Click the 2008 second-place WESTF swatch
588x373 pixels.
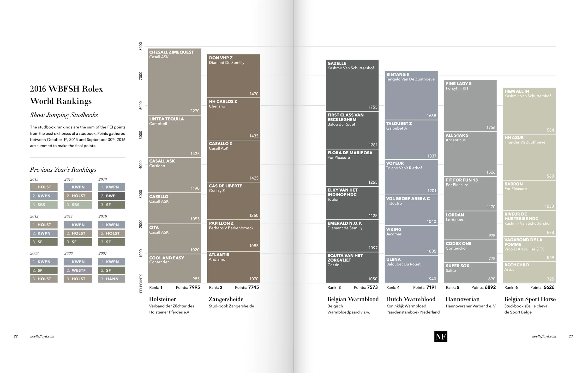[78, 270]
